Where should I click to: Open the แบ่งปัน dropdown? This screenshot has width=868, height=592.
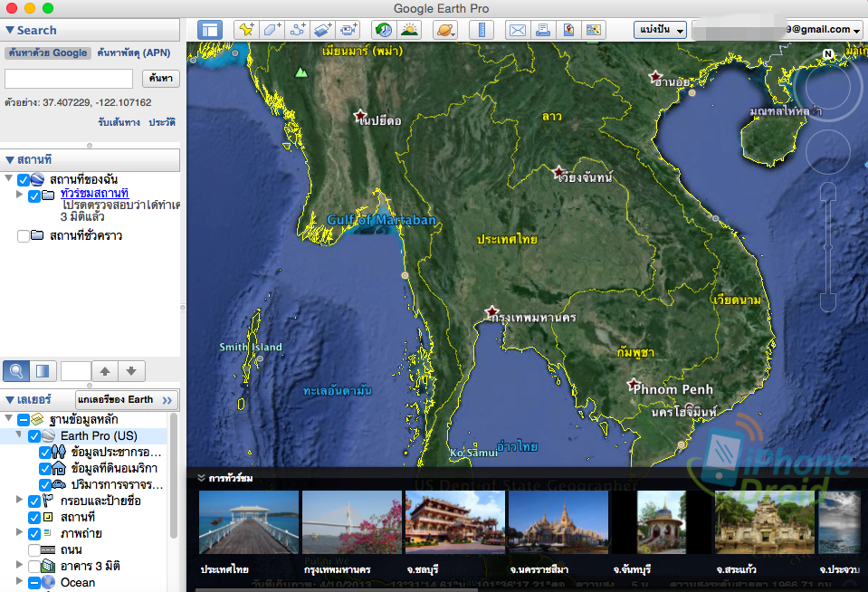[x=661, y=30]
